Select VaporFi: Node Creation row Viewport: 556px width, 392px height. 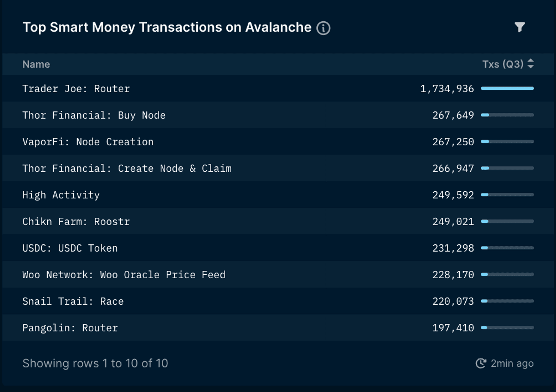point(278,142)
